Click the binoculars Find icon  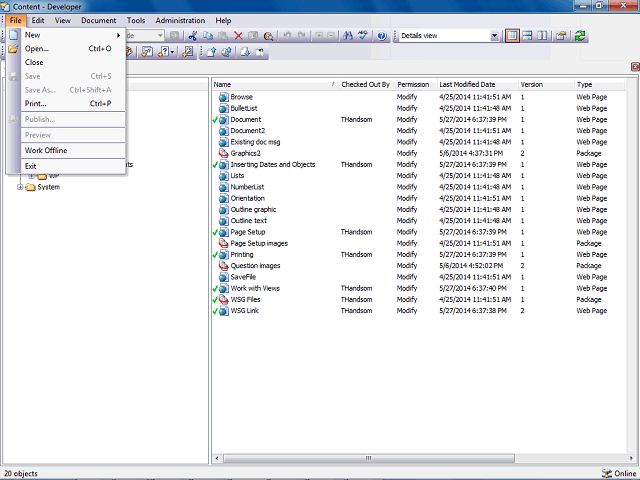[x=348, y=36]
